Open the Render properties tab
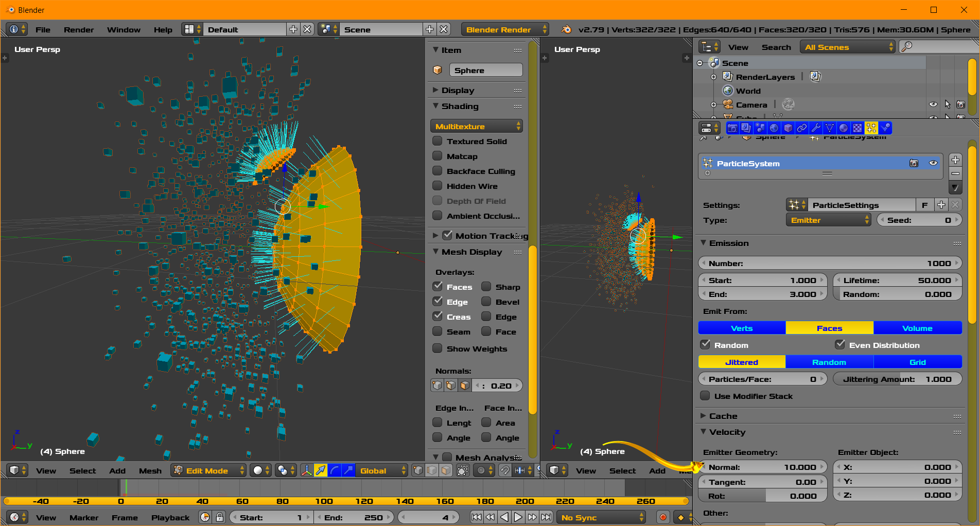The width and height of the screenshot is (980, 526). 732,128
